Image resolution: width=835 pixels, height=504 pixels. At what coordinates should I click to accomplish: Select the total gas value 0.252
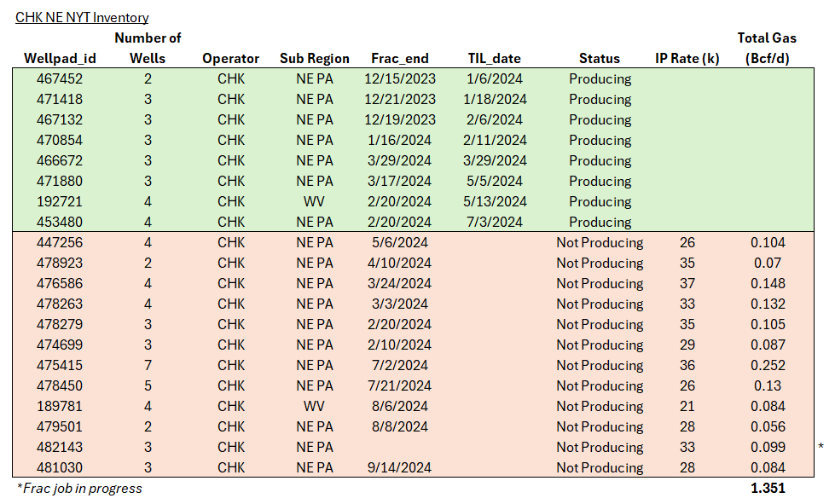(x=768, y=365)
